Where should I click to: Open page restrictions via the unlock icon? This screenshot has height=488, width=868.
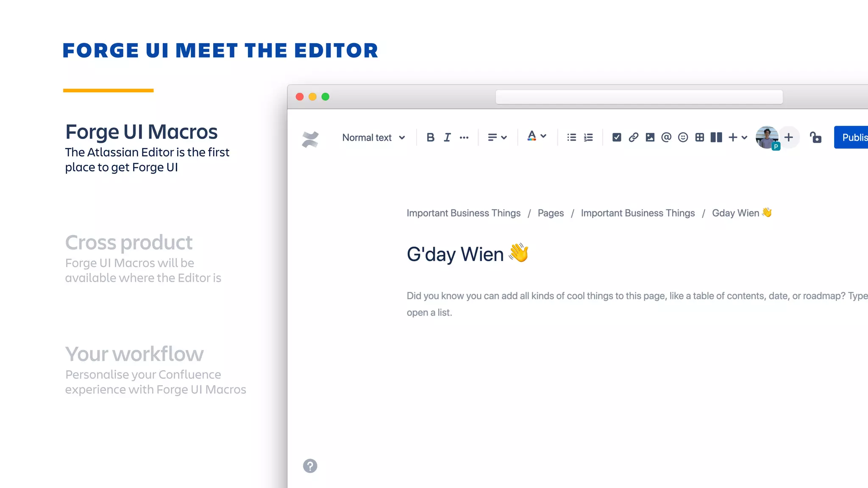(x=815, y=137)
